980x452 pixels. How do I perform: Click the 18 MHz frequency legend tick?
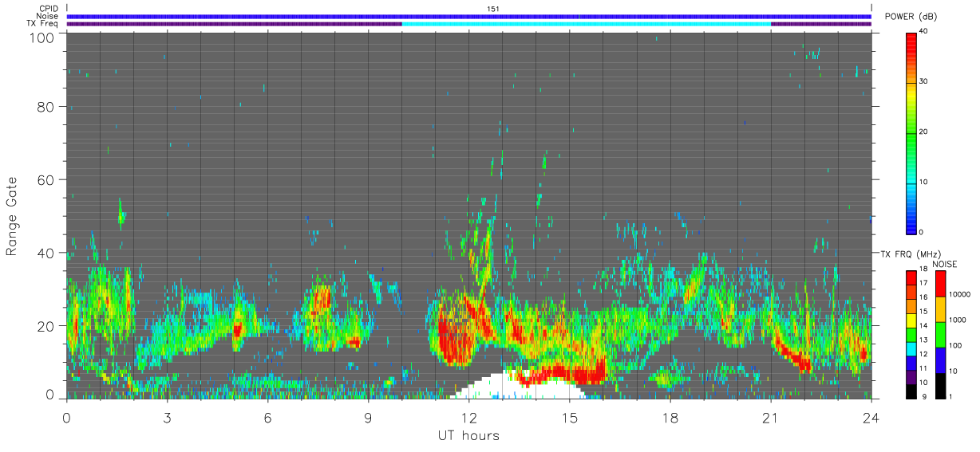pyautogui.click(x=923, y=270)
